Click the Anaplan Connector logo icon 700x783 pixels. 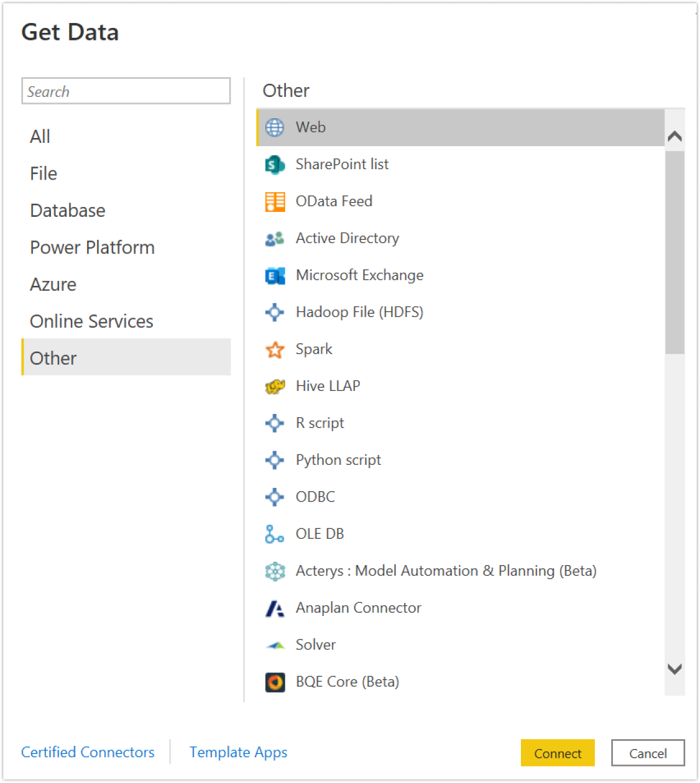click(x=274, y=608)
